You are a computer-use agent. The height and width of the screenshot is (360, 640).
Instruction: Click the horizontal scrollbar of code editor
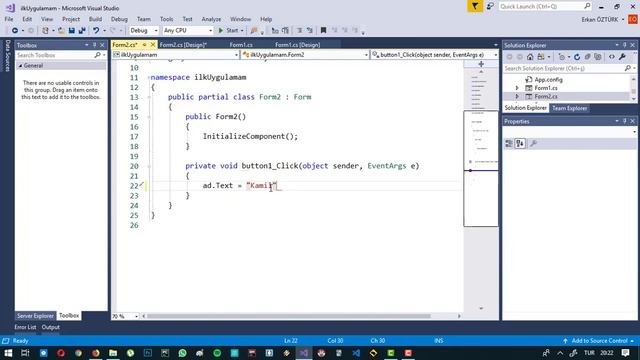pos(288,316)
